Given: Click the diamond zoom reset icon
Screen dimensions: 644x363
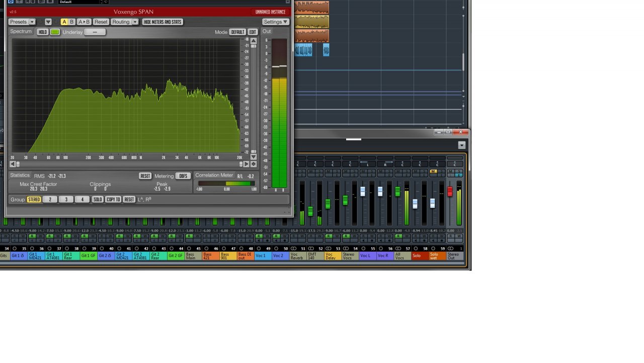Looking at the screenshot, I should coord(254,164).
